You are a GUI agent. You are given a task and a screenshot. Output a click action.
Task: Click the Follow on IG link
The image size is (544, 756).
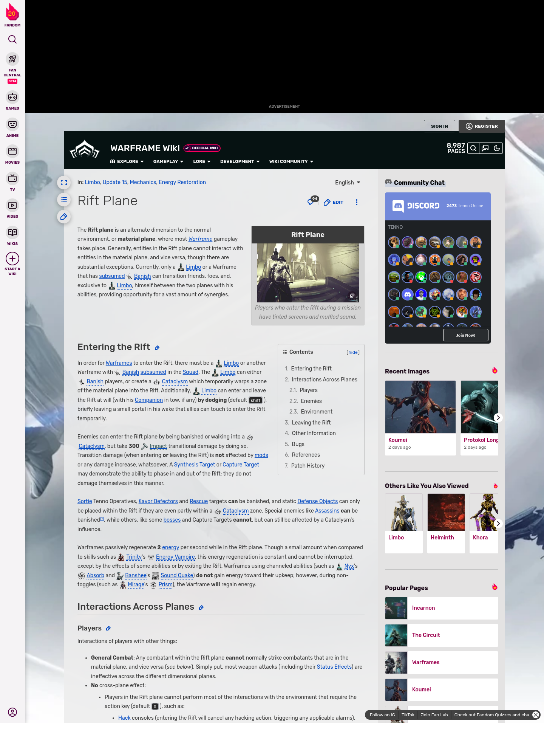click(x=382, y=715)
